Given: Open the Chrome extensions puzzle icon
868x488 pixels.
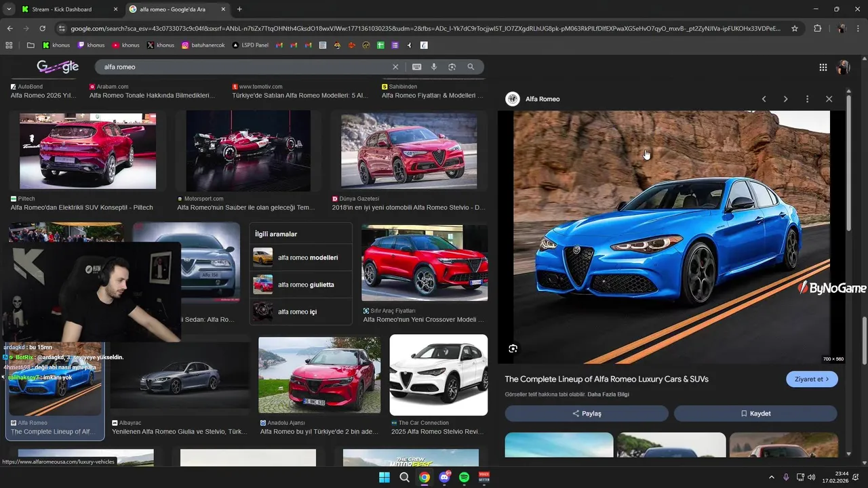Looking at the screenshot, I should pyautogui.click(x=817, y=28).
